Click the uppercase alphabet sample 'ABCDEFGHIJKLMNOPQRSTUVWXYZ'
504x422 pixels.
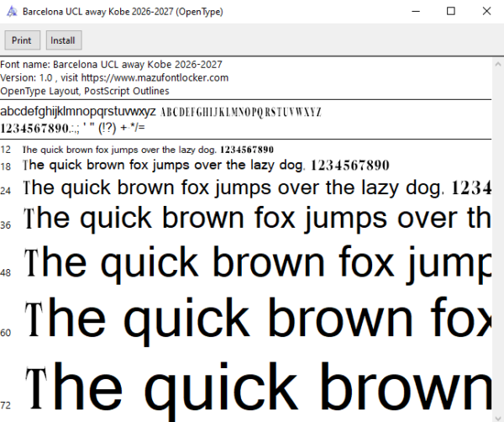pos(241,113)
